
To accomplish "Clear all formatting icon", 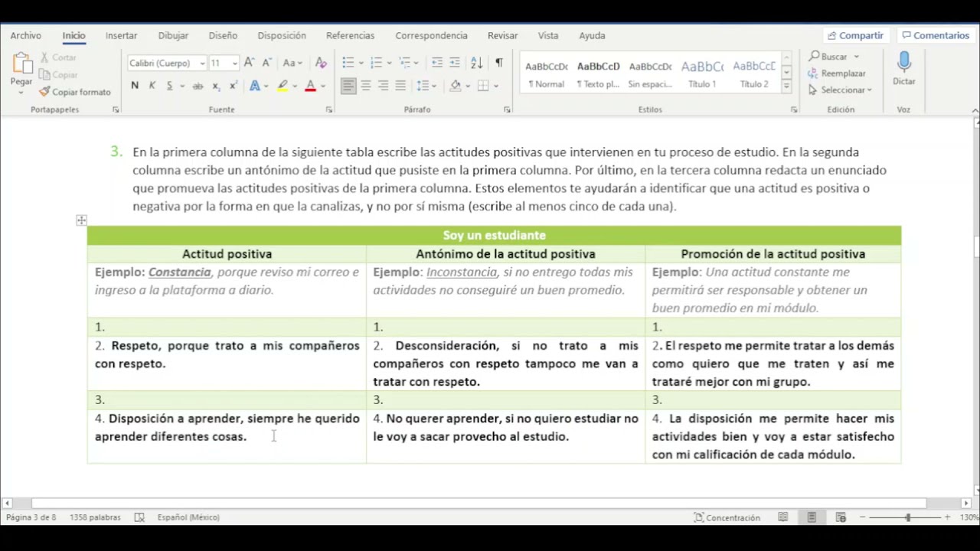I will (x=321, y=63).
